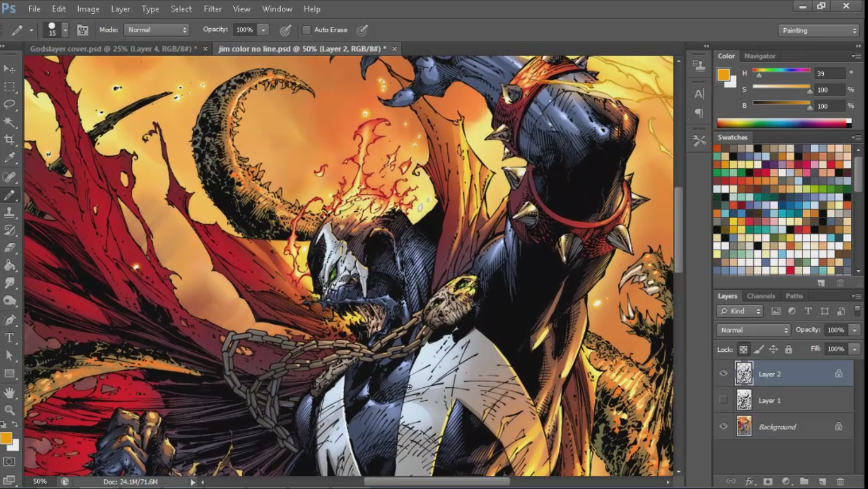Select the Type tool

coord(10,338)
